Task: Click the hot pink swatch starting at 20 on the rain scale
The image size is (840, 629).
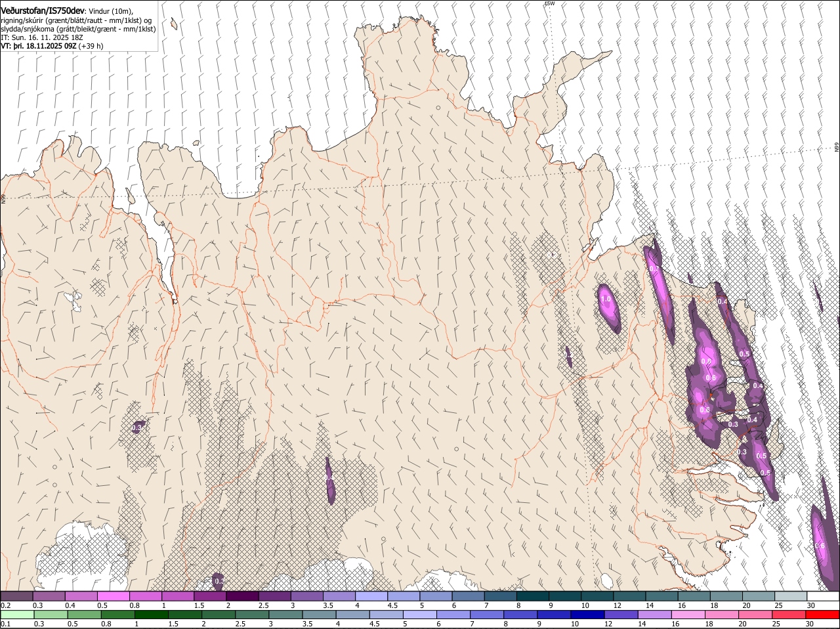Action: [x=755, y=615]
